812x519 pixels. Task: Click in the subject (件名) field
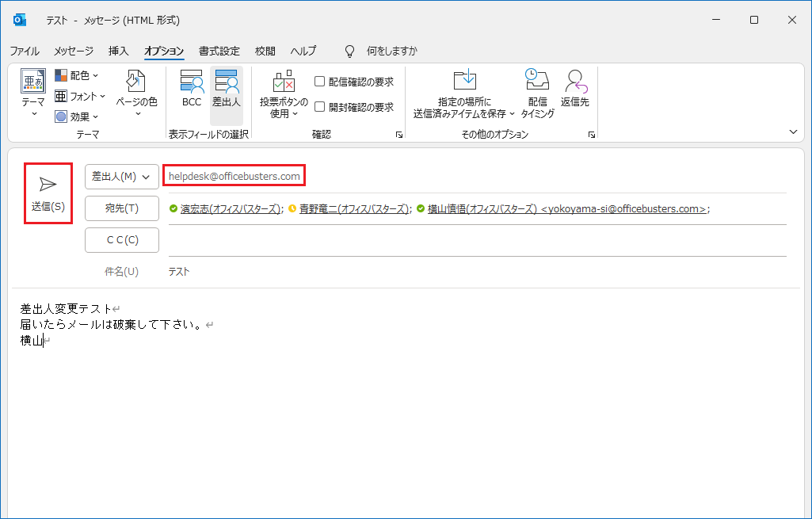point(475,272)
